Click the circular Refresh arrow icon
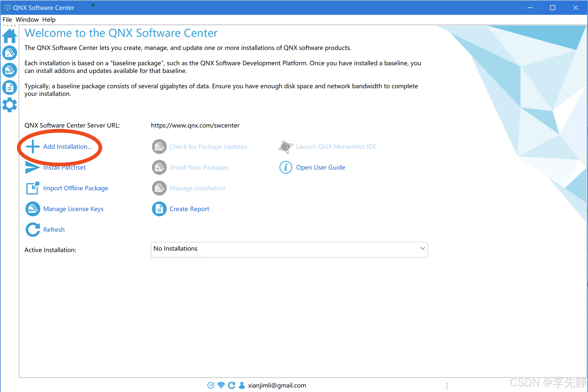The width and height of the screenshot is (588, 392). [33, 230]
